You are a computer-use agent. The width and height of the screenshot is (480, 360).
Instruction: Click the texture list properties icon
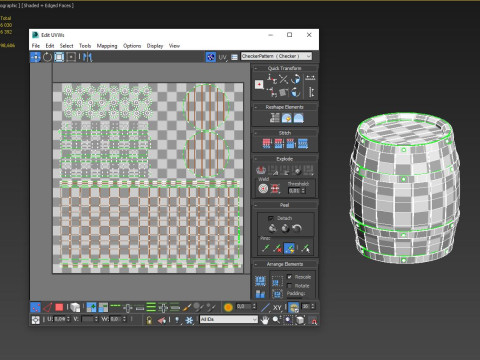(x=234, y=57)
